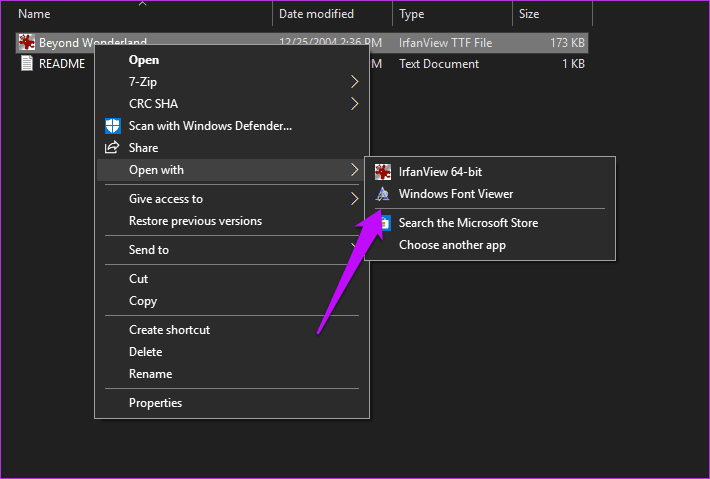Open file with IrfanView 64-bit
The image size is (710, 479).
(490, 172)
